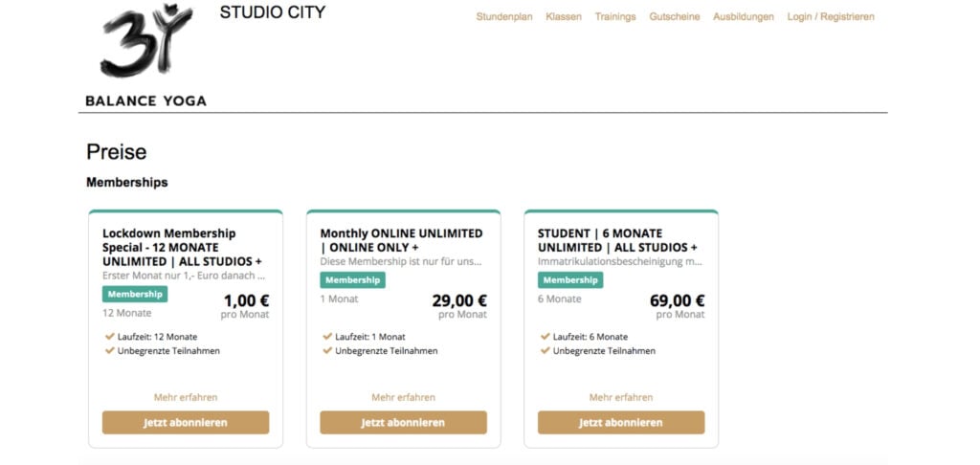Click the STUDENT 6 MONATE UNLIMITED title

617,240
